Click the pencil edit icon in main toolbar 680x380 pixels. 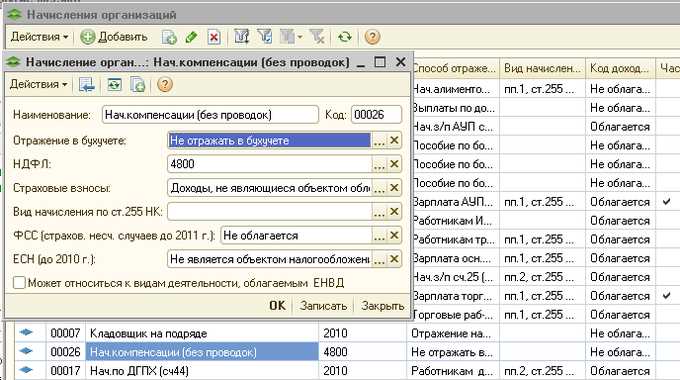(191, 37)
